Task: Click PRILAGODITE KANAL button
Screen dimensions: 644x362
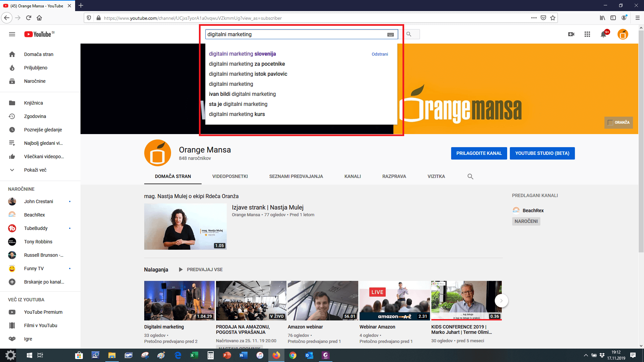Action: tap(479, 153)
